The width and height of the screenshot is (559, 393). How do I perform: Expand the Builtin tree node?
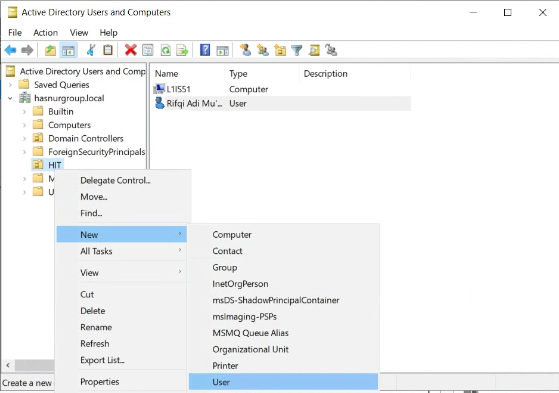[x=24, y=112]
